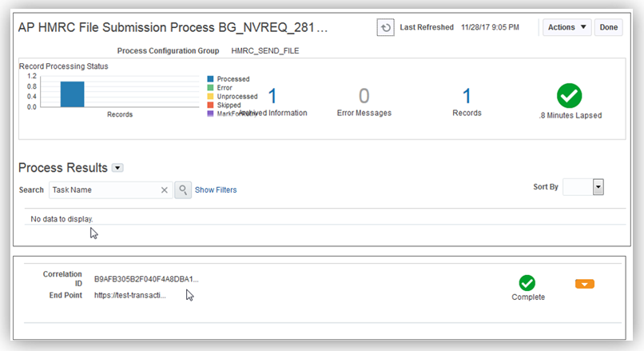This screenshot has height=351, width=644.
Task: Click the Error Messages count 0
Action: coord(364,96)
